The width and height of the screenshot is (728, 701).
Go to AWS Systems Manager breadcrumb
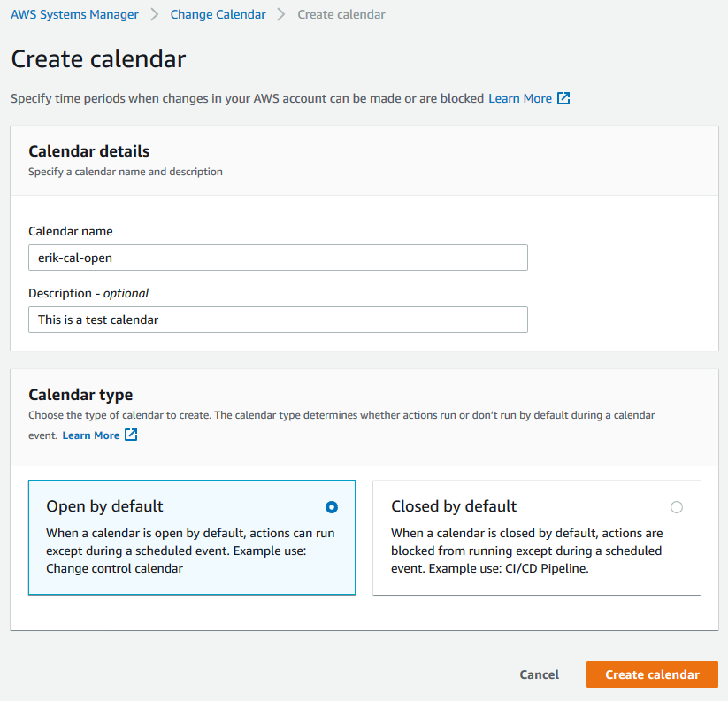[75, 14]
